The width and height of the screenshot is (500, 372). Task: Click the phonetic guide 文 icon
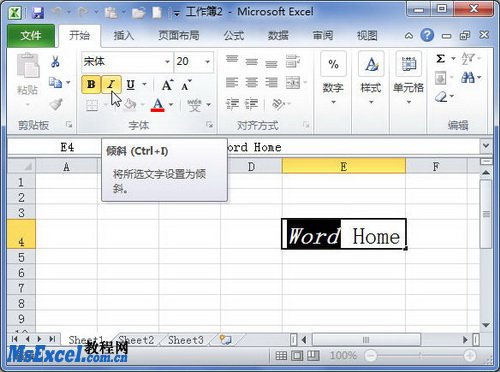(x=194, y=105)
